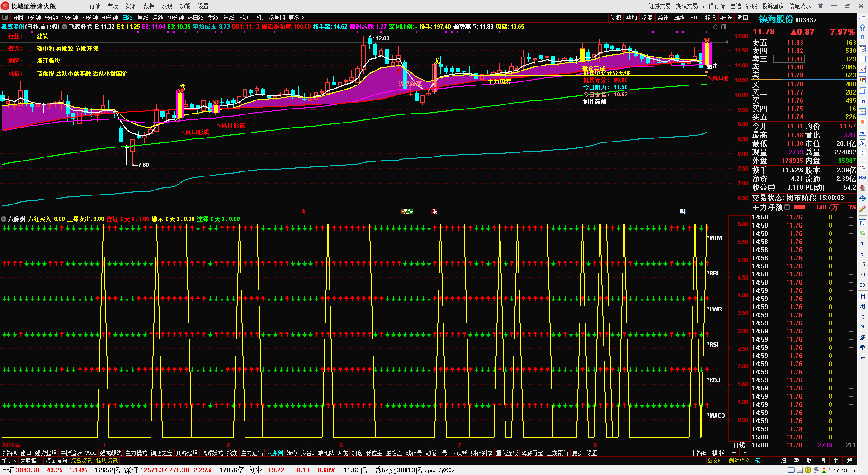Open the f(x) formula icon

pyautogui.click(x=863, y=143)
